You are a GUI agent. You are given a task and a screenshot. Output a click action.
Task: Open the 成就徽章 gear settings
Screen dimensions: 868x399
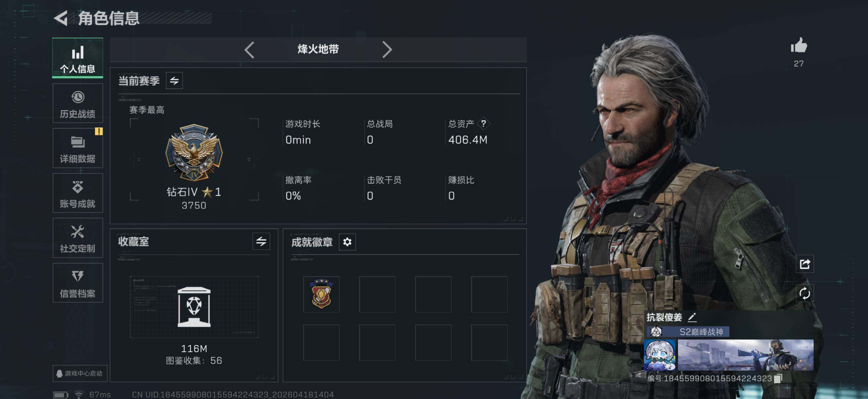pyautogui.click(x=347, y=242)
